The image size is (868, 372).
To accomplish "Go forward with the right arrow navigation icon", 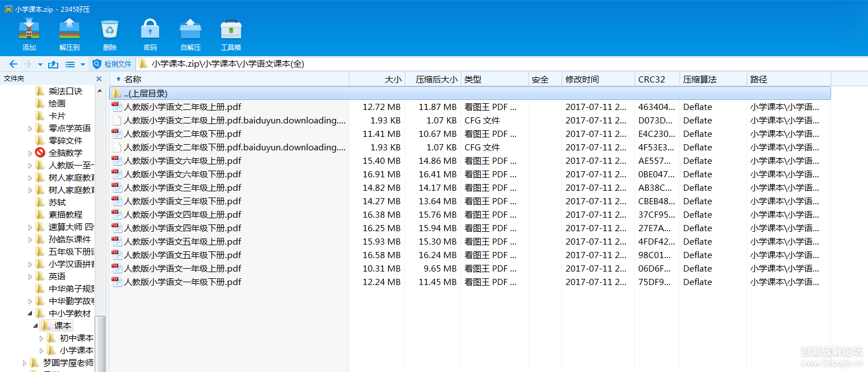I will tap(27, 64).
